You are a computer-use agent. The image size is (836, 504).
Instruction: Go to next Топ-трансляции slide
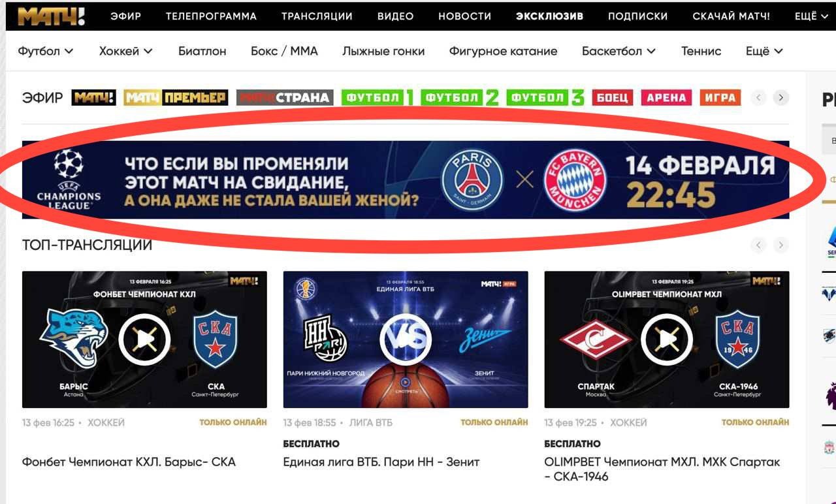(x=780, y=245)
